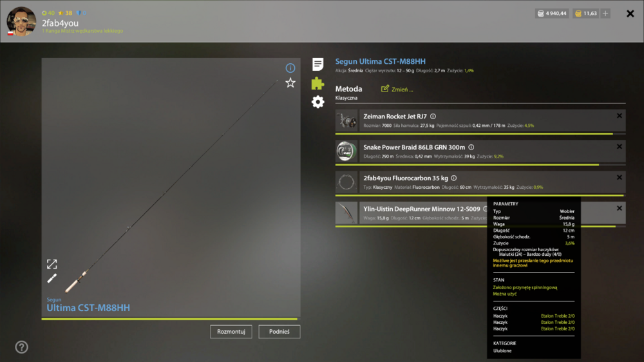This screenshot has height=362, width=644.
Task: Click the plus to add gold currency
Action: (605, 14)
